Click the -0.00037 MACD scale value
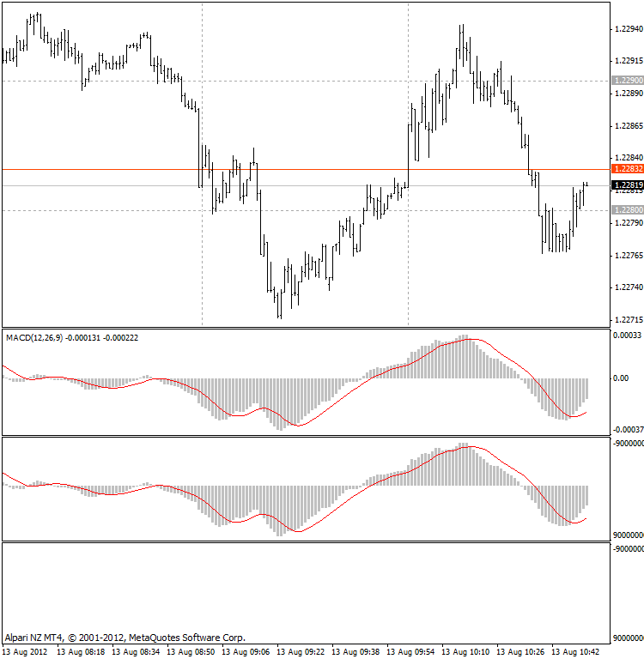 coord(627,429)
